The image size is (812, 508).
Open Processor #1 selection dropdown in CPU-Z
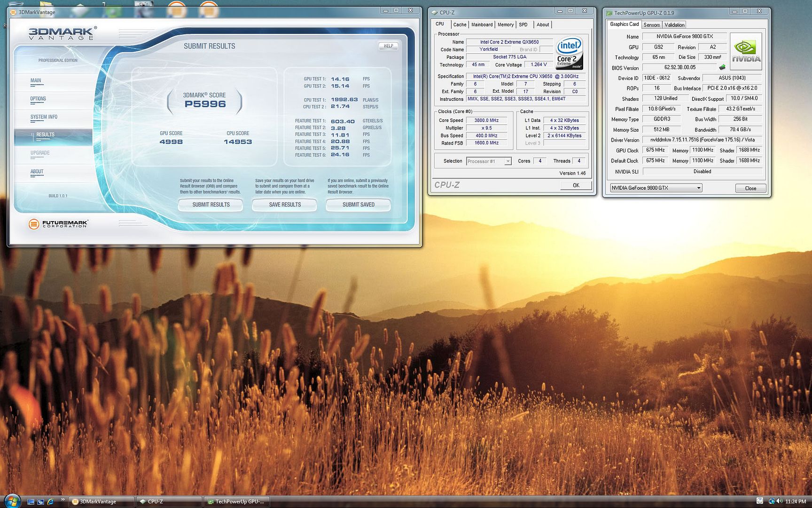click(488, 161)
